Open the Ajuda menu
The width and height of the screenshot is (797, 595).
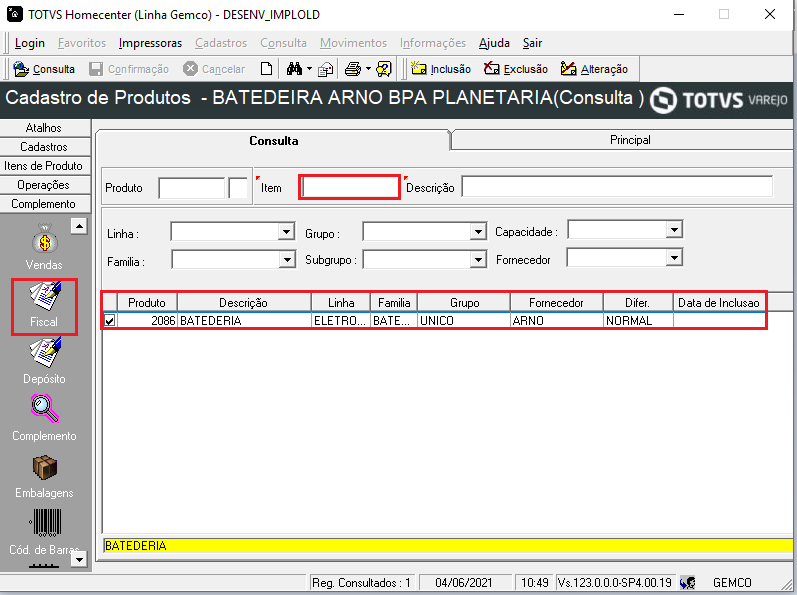(x=494, y=43)
